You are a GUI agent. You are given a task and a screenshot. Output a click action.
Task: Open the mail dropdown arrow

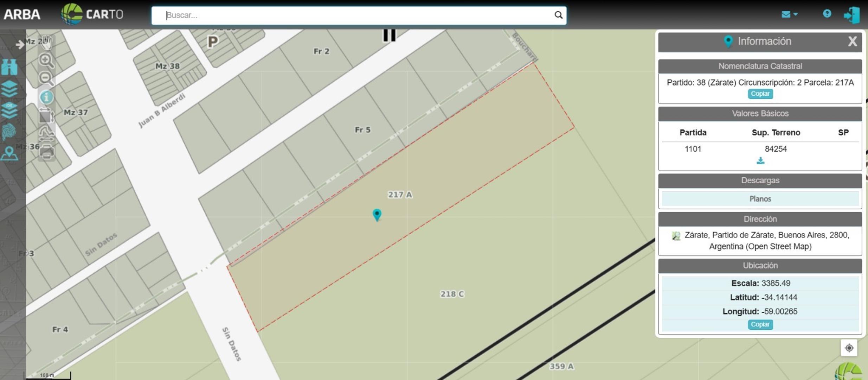[x=796, y=14]
